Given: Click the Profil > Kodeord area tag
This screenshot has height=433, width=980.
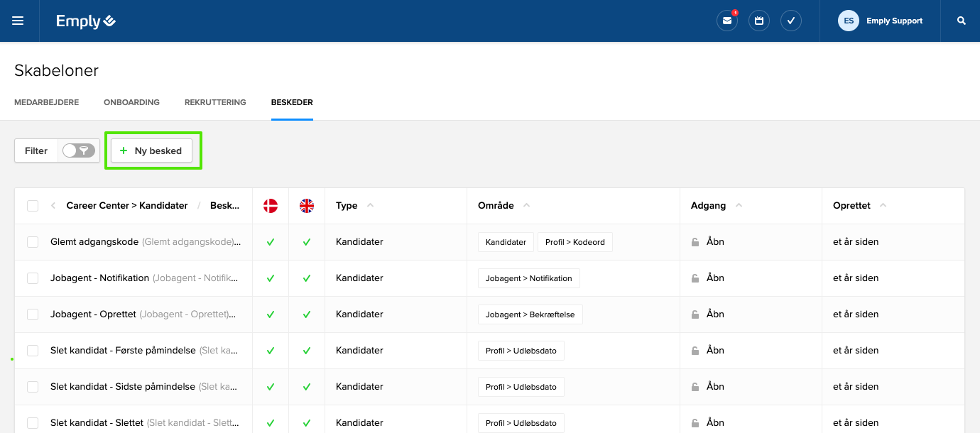Looking at the screenshot, I should [x=575, y=242].
